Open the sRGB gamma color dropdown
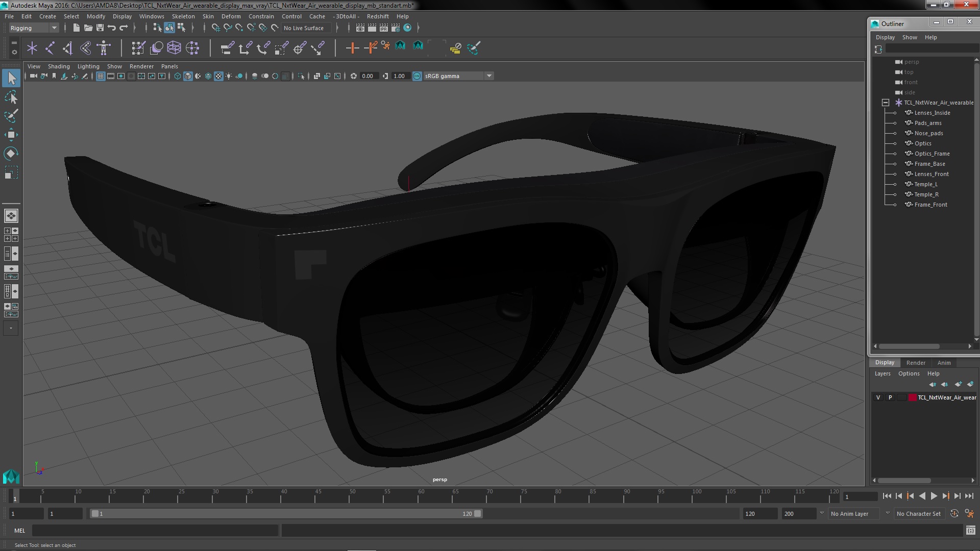The width and height of the screenshot is (980, 551). [489, 76]
